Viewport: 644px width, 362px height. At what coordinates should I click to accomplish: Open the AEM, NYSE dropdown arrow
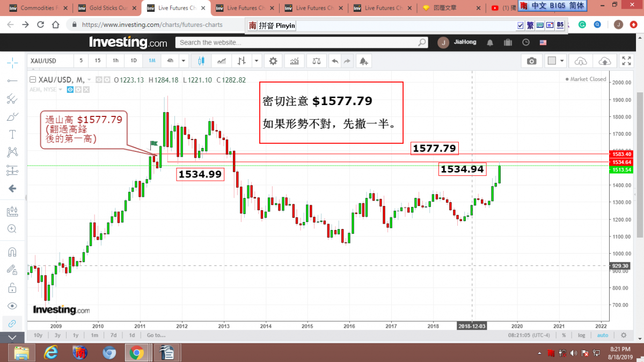(61, 90)
